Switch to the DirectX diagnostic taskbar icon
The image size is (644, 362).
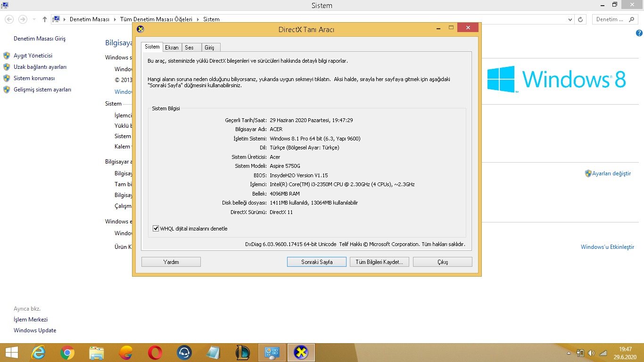click(x=301, y=353)
